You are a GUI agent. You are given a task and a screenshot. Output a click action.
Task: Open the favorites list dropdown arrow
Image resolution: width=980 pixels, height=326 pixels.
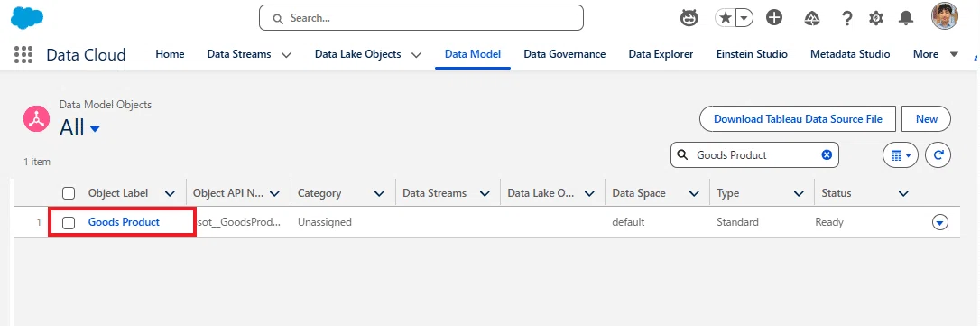[744, 18]
